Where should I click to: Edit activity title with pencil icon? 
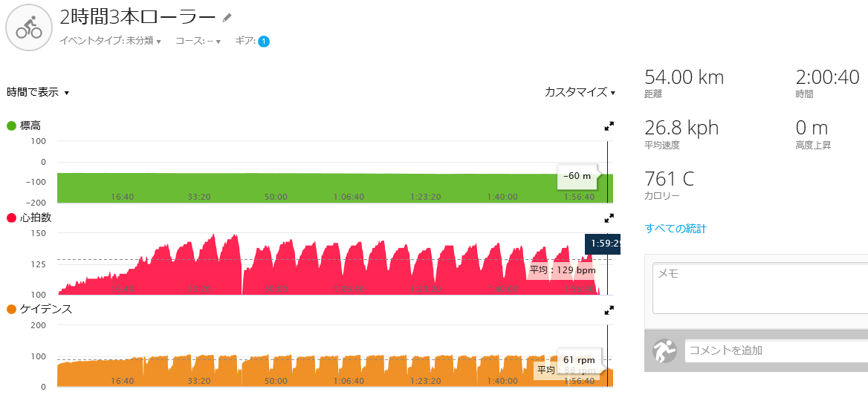(227, 18)
